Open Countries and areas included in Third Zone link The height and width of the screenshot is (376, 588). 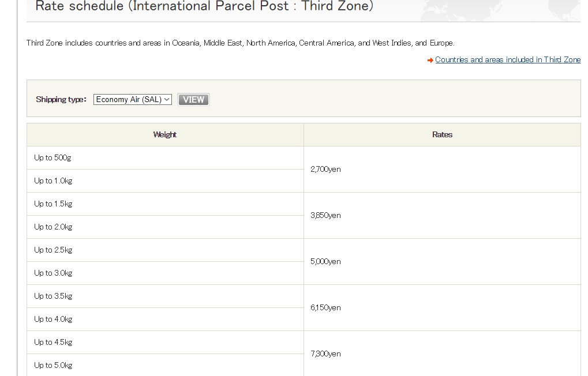pos(508,60)
